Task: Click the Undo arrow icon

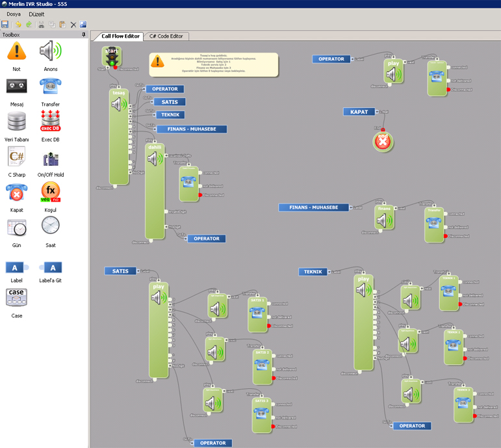Action: pyautogui.click(x=18, y=24)
